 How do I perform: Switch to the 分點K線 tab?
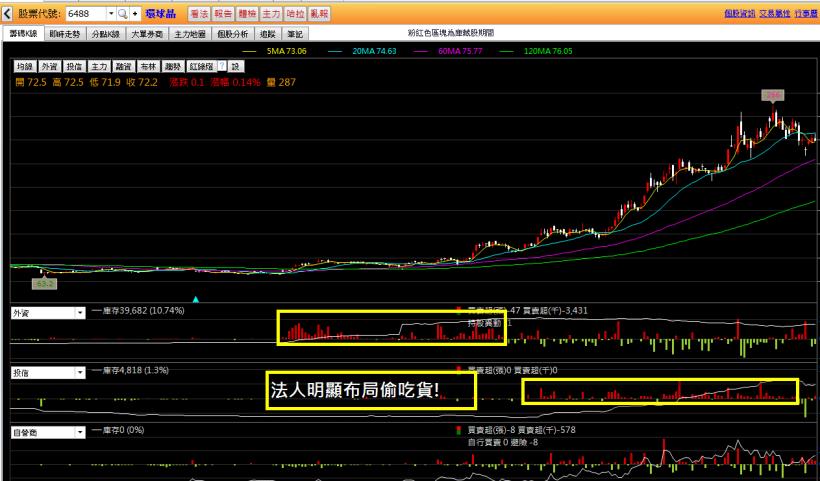pos(106,34)
